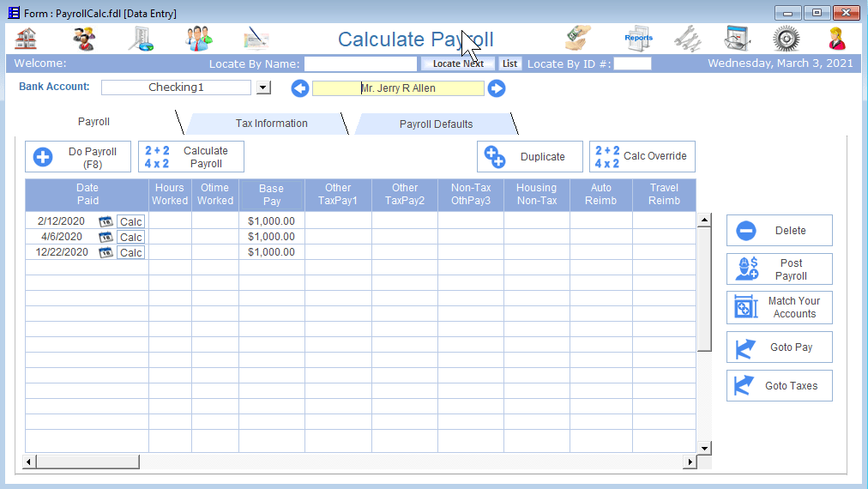
Task: Go to previous employee with left arrow
Action: (300, 88)
